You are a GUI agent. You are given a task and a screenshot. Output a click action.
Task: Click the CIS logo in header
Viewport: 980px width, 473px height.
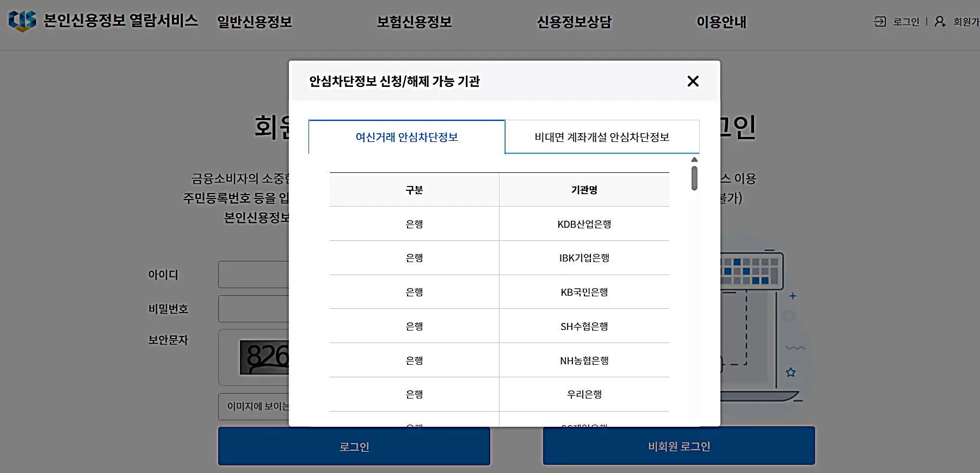[22, 21]
